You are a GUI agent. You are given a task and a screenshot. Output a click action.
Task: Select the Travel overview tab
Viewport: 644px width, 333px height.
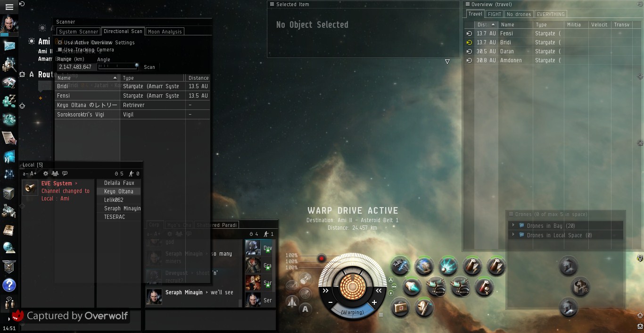pos(475,14)
